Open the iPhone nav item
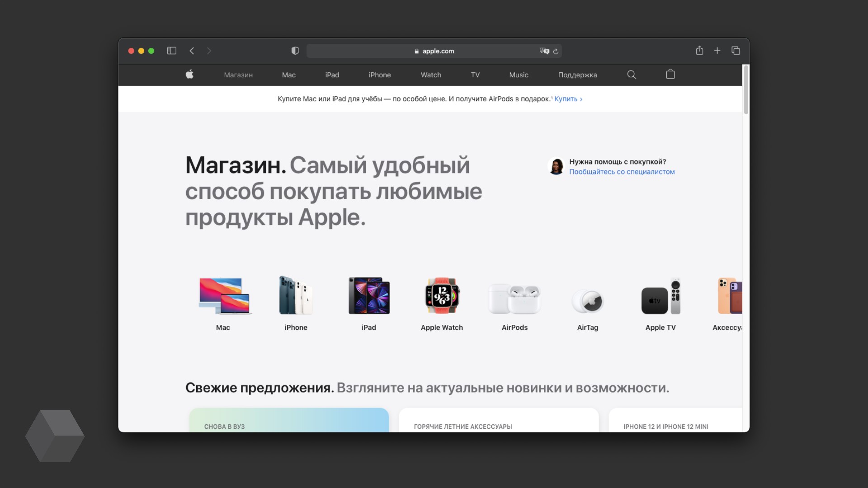This screenshot has width=868, height=488. (380, 75)
